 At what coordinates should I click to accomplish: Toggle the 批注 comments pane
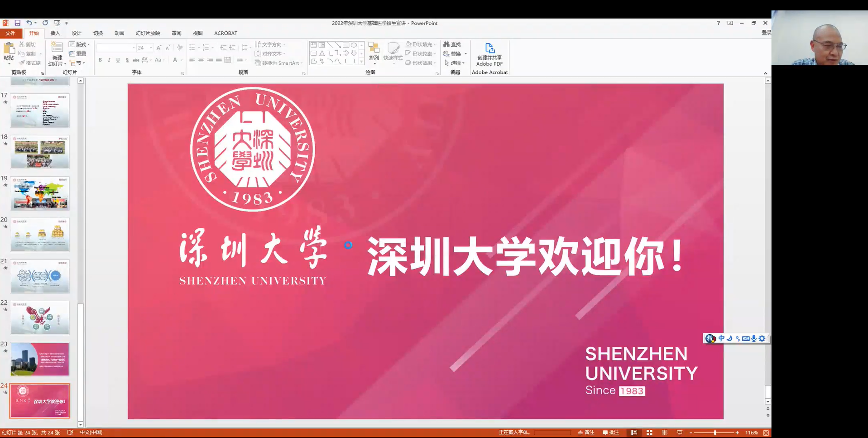pyautogui.click(x=610, y=433)
